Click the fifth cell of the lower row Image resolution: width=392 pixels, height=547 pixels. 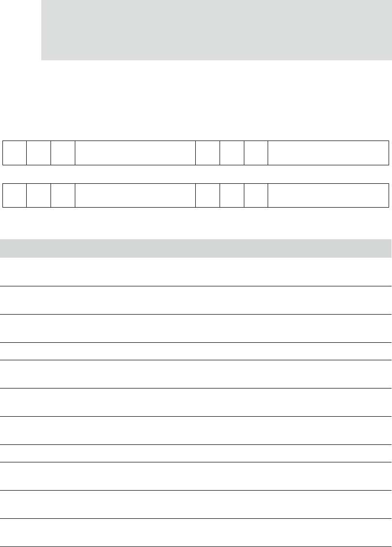pyautogui.click(x=208, y=195)
